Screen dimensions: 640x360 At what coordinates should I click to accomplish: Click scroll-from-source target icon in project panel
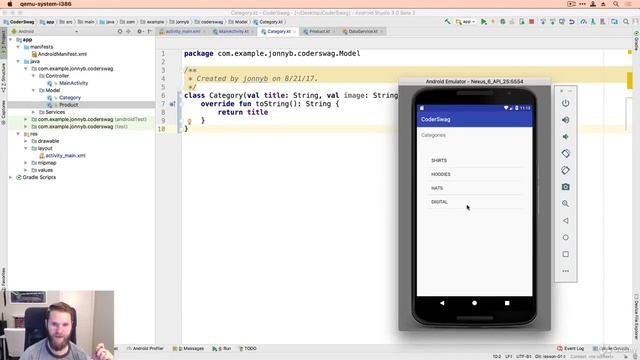[x=120, y=31]
